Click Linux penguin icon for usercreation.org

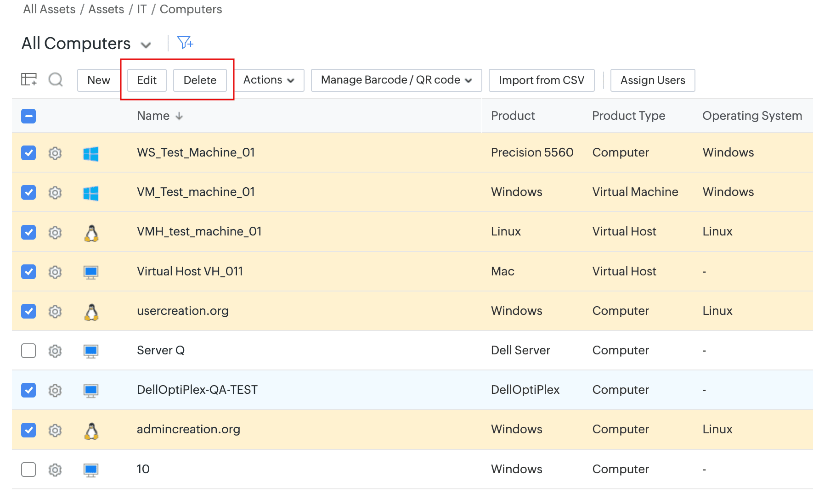(91, 312)
